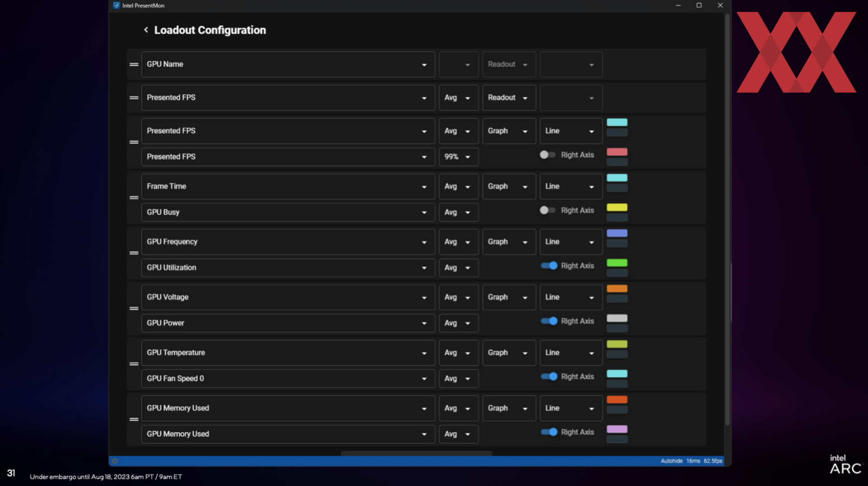Grab the drag handle of the Presented FPS readout row
The height and width of the screenshot is (486, 868).
[134, 98]
